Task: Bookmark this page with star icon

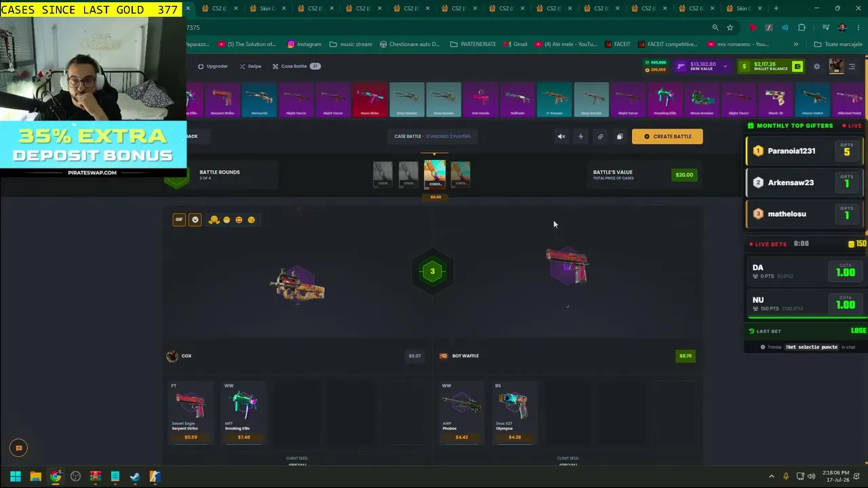Action: 730,28
